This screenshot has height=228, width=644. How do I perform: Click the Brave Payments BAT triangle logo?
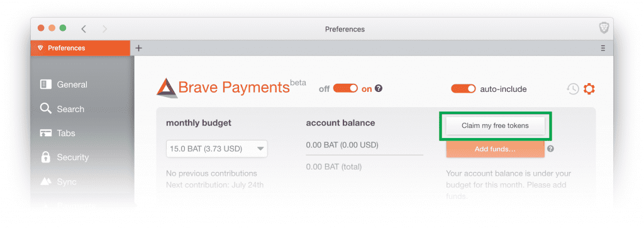coord(167,88)
